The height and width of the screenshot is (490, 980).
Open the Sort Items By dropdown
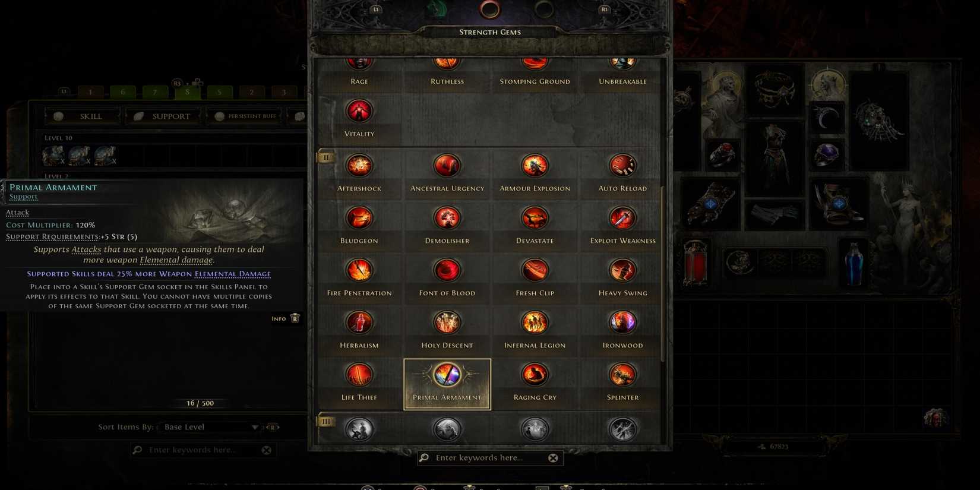[x=210, y=427]
